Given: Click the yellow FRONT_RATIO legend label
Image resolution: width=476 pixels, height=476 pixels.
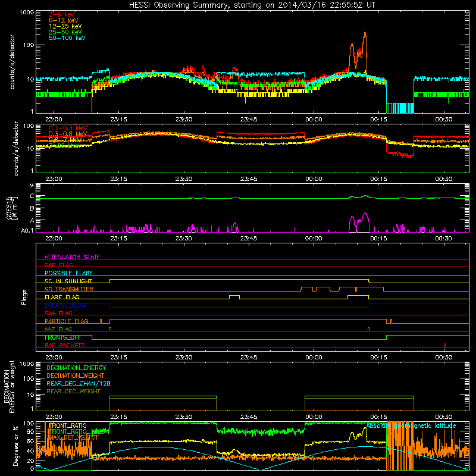Looking at the screenshot, I should tap(68, 425).
